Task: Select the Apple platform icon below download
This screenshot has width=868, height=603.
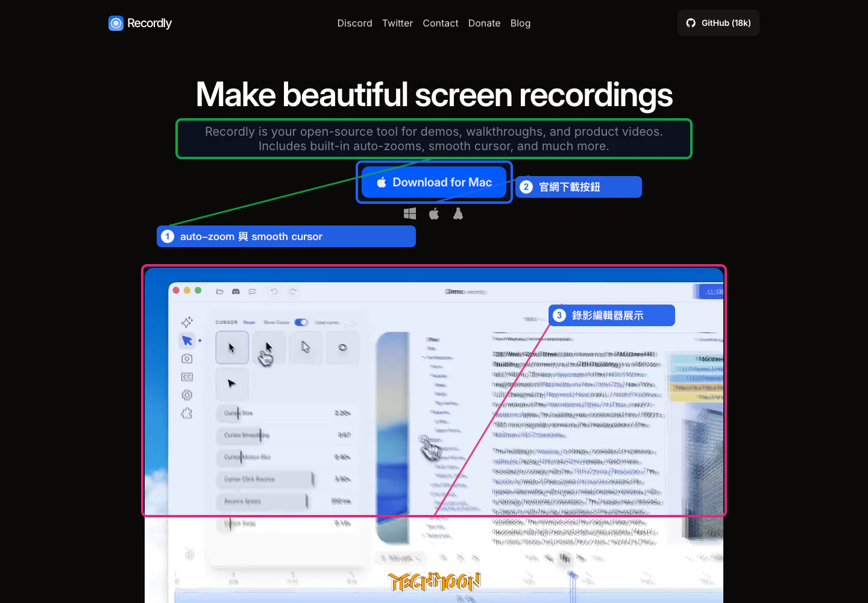Action: (x=434, y=213)
